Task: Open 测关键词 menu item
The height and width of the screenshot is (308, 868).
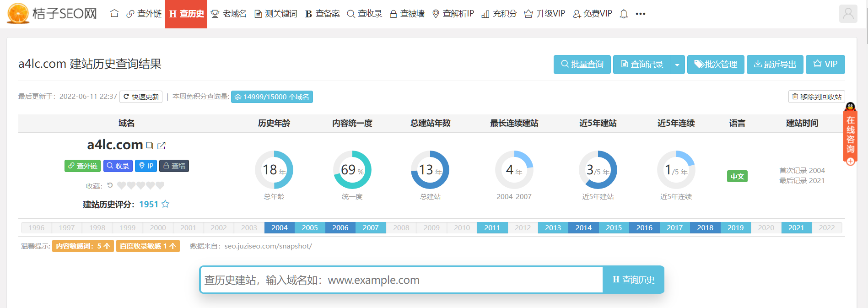Action: coord(276,14)
